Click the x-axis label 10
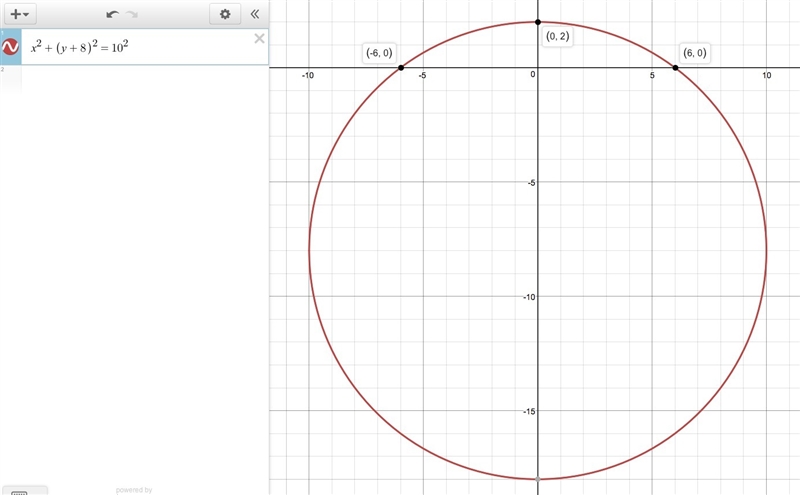Screen dimensions: 800x495 [x=767, y=76]
